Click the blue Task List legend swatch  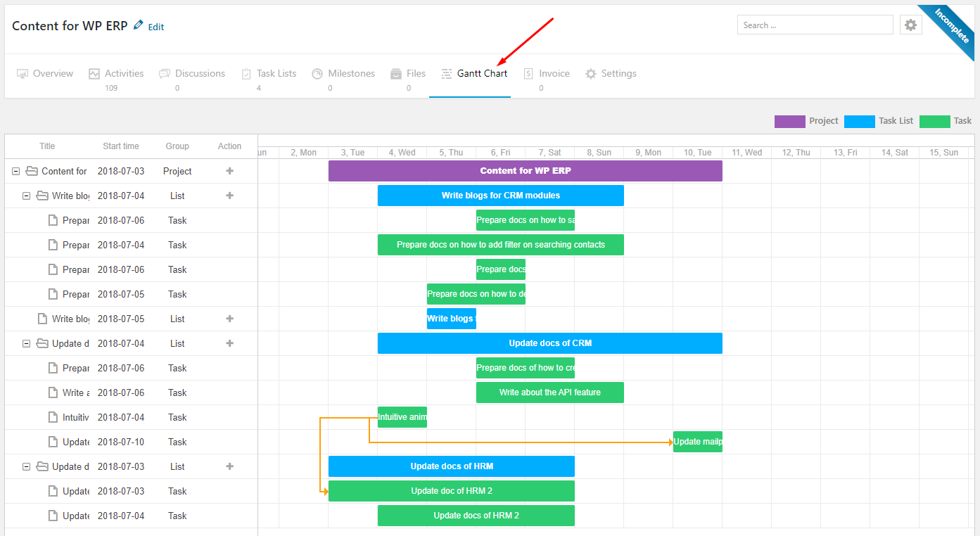click(x=860, y=121)
